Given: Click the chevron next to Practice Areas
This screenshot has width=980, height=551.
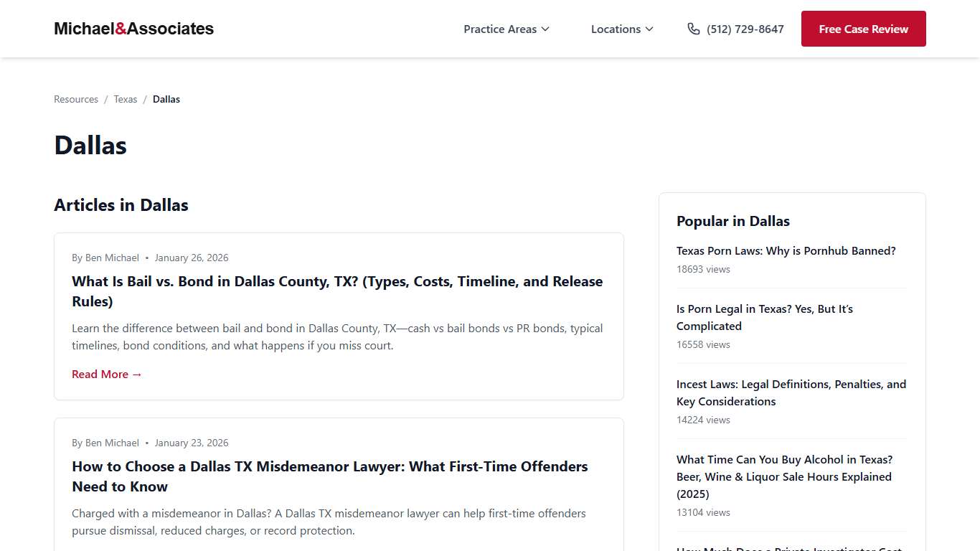Looking at the screenshot, I should [x=546, y=29].
